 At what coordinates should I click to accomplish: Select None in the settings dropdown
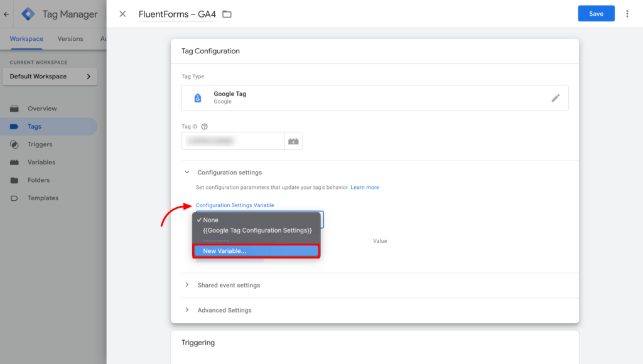pos(210,220)
